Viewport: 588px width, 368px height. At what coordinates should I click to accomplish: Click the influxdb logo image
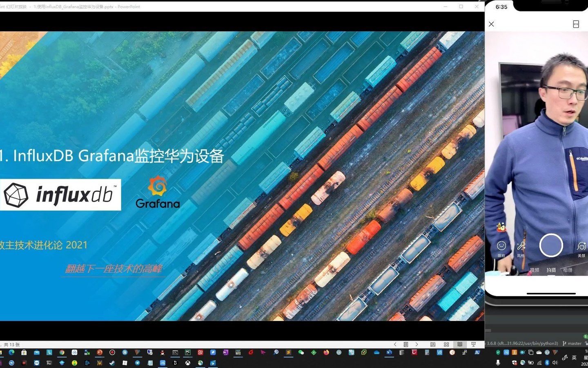pos(60,195)
